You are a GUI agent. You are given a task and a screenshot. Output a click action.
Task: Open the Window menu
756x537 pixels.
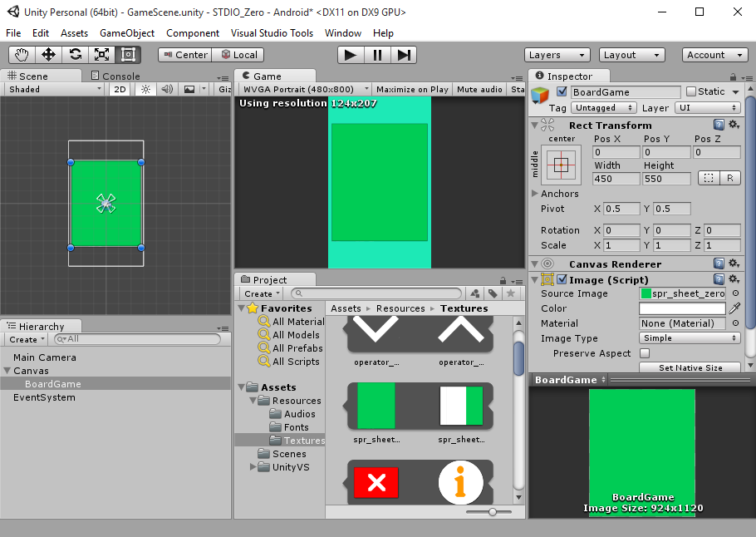coord(343,32)
